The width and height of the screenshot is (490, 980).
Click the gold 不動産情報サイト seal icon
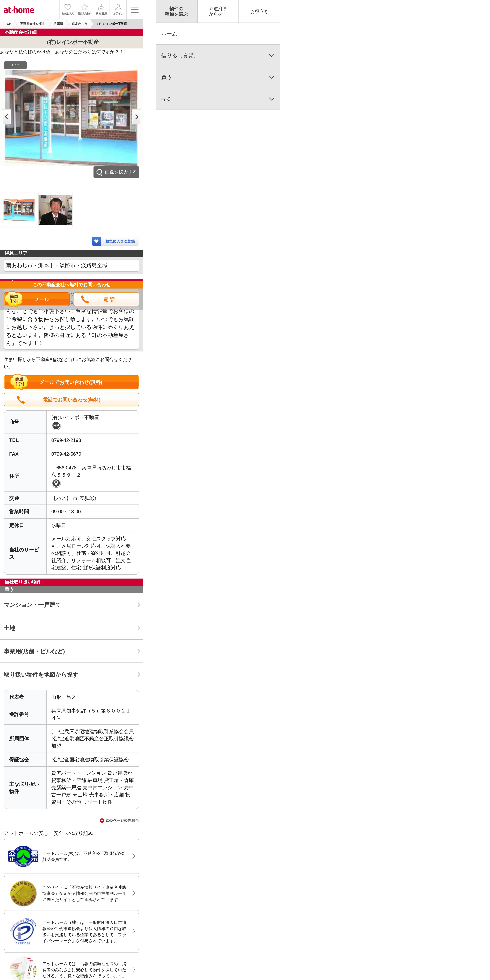pyautogui.click(x=23, y=893)
